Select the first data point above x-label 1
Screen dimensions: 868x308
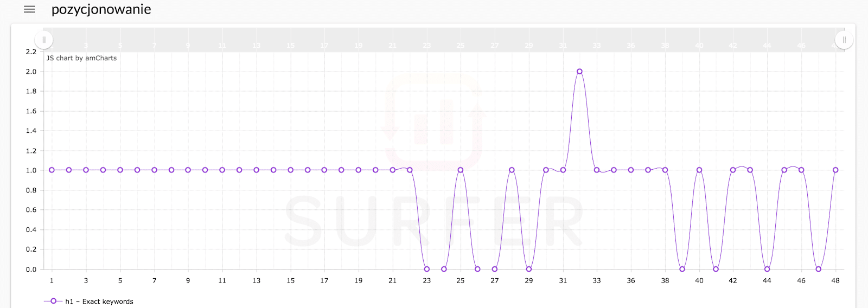(x=52, y=170)
